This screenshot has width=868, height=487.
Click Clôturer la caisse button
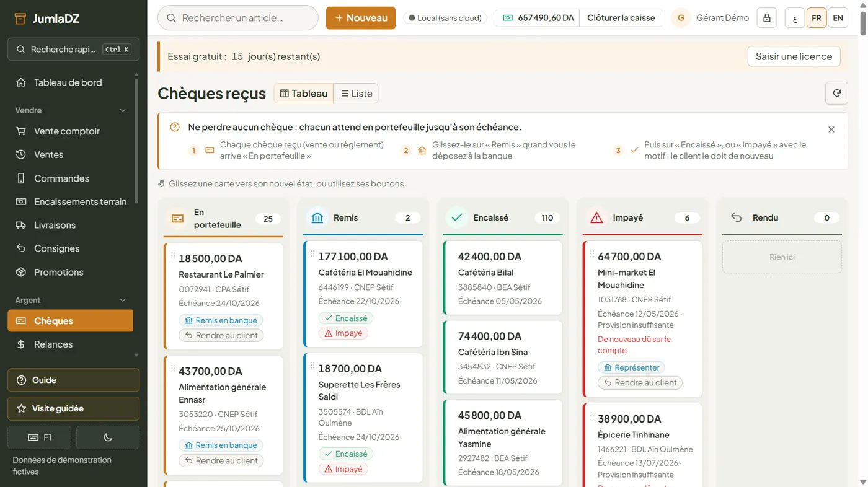[621, 18]
